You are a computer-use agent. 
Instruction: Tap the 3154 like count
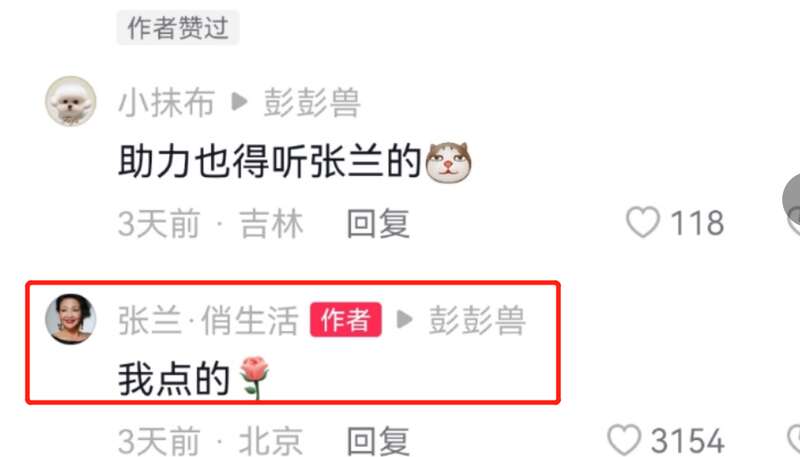pos(687,441)
